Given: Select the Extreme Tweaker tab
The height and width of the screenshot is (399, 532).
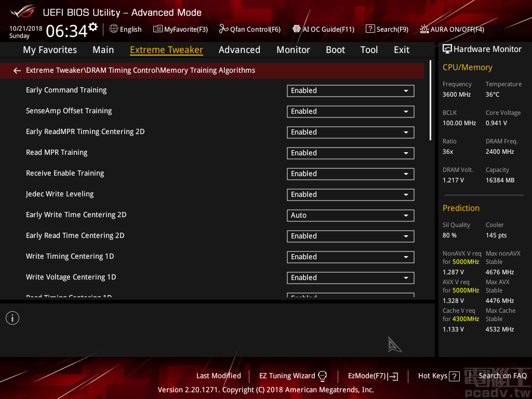Looking at the screenshot, I should click(167, 50).
